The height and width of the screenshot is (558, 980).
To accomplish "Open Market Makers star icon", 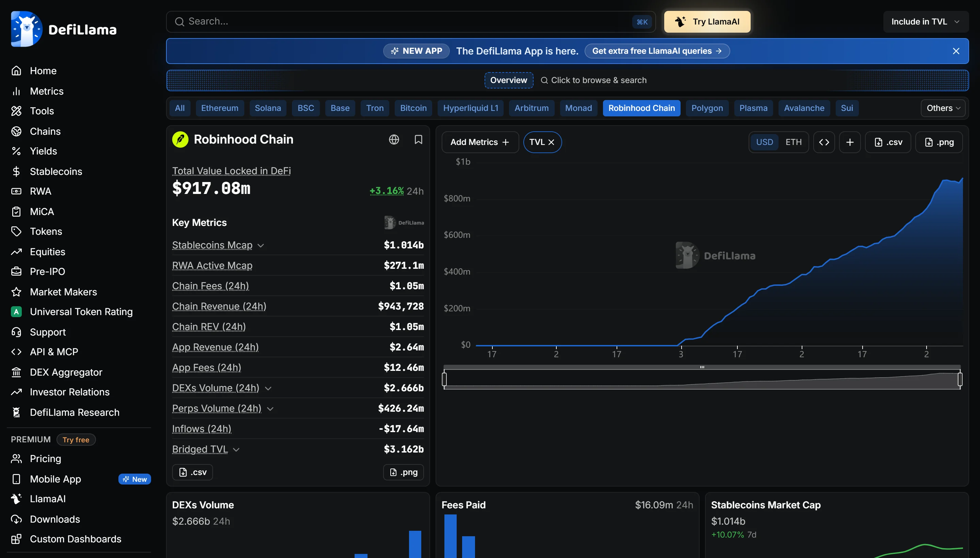I will tap(16, 292).
